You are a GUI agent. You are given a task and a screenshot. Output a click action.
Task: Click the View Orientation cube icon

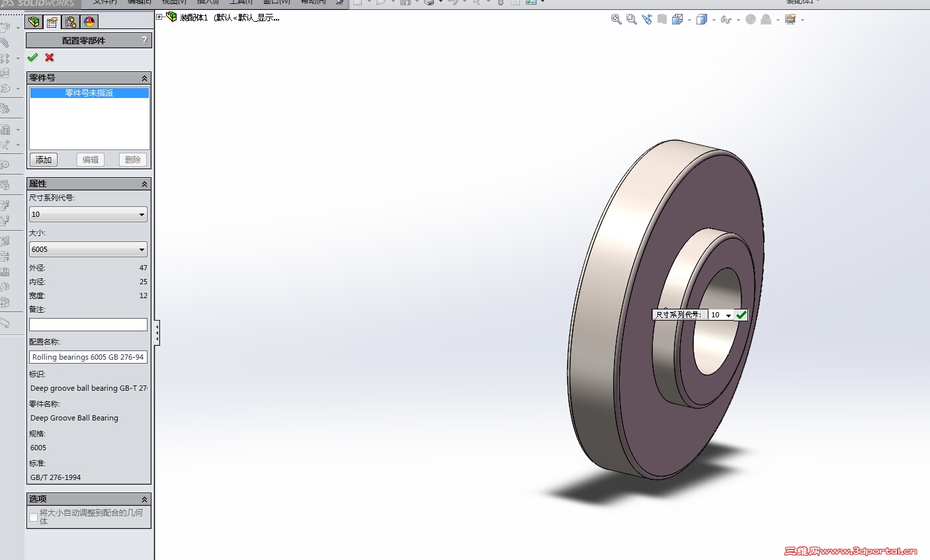677,19
